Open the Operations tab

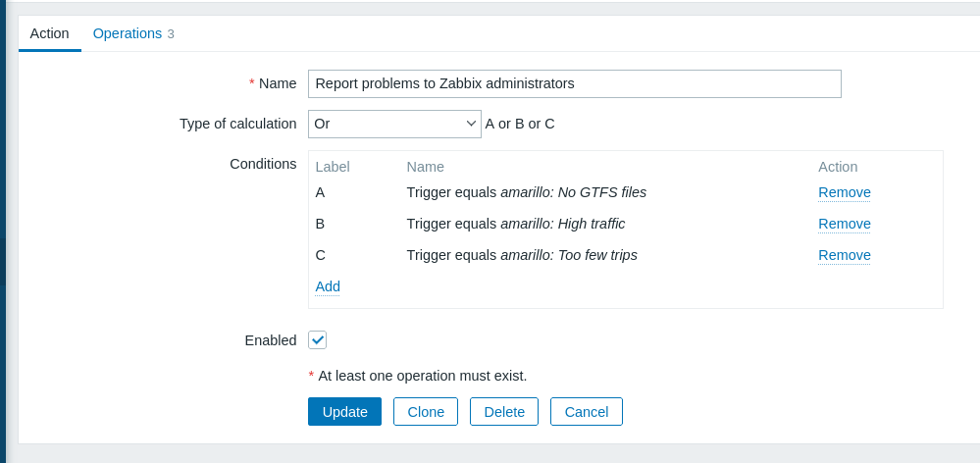128,33
